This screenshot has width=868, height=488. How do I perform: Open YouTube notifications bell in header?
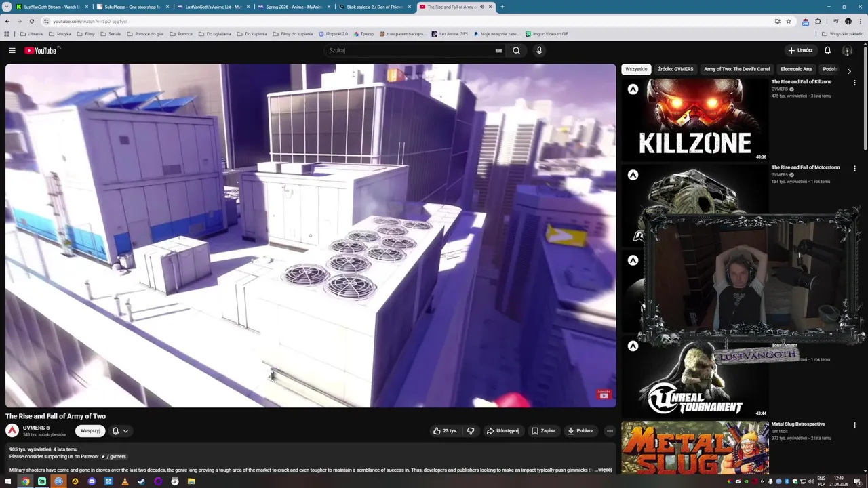point(827,50)
